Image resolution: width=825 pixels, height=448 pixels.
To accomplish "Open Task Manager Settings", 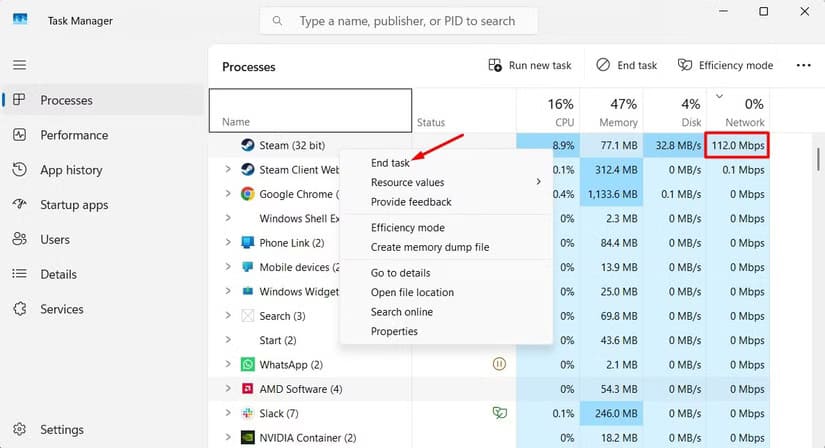I will pyautogui.click(x=61, y=429).
